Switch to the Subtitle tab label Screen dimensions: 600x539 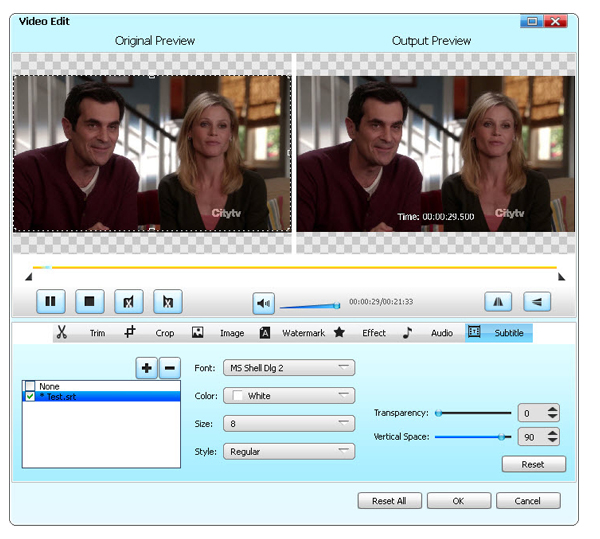[509, 333]
